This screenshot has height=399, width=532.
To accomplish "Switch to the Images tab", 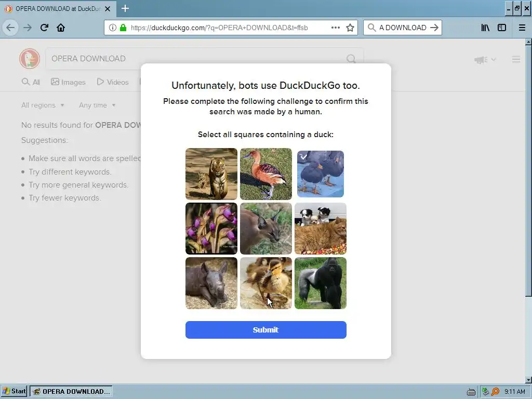I will (x=68, y=82).
